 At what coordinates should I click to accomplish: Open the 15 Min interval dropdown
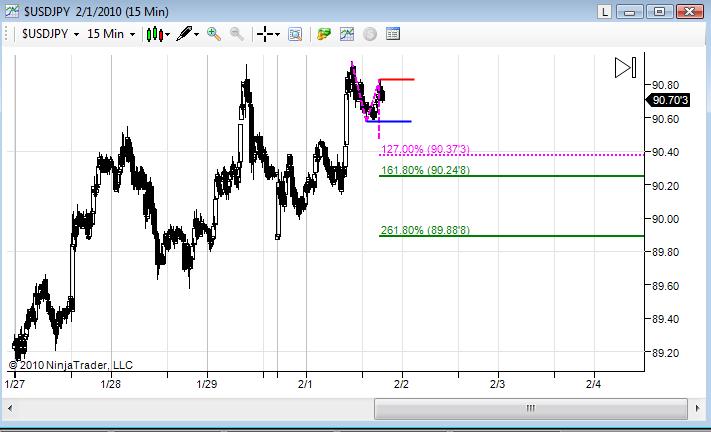pos(111,34)
